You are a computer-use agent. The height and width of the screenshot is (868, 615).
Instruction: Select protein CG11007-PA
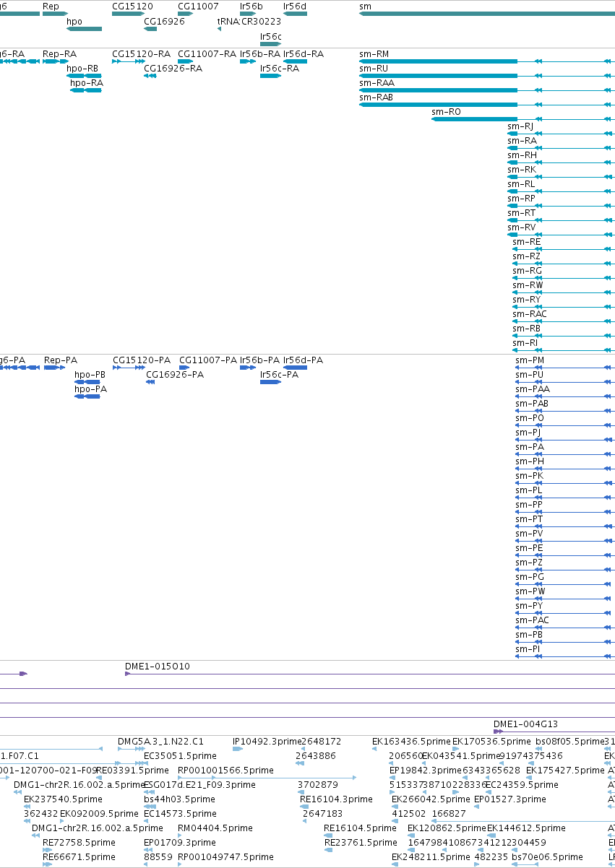[184, 368]
